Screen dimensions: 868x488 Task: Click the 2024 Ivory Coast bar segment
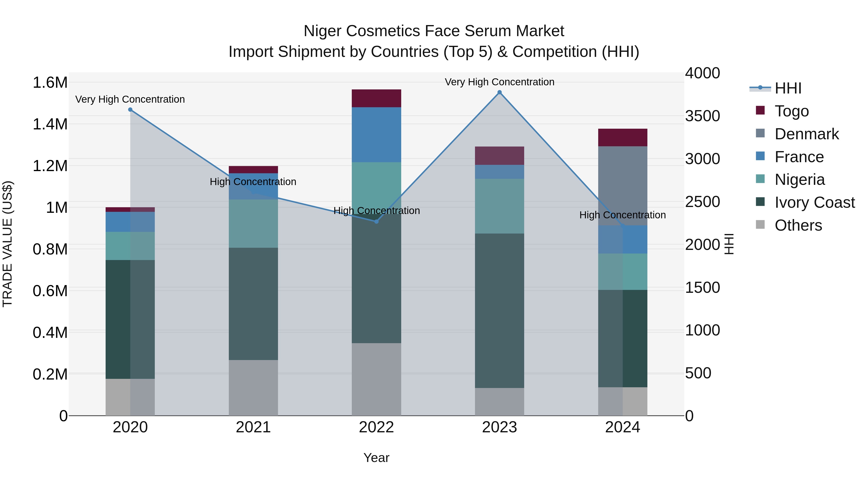[623, 339]
